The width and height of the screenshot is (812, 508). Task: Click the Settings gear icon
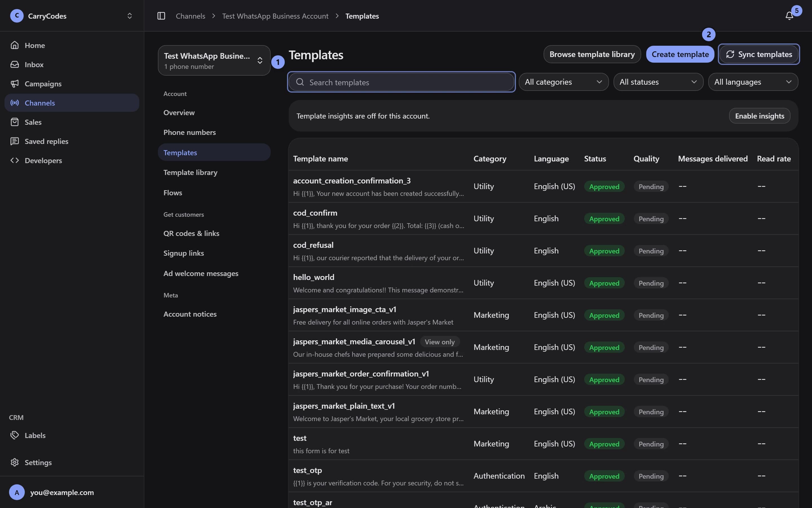pos(14,462)
